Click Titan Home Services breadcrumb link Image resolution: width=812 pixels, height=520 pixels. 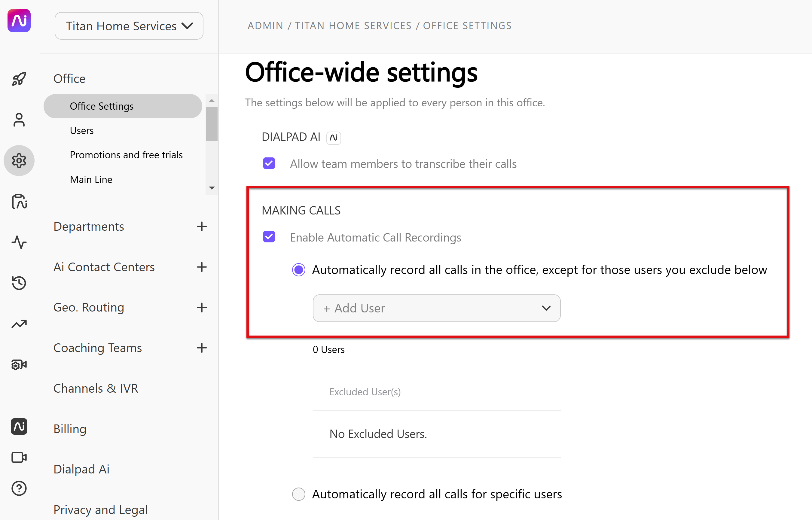pos(353,26)
